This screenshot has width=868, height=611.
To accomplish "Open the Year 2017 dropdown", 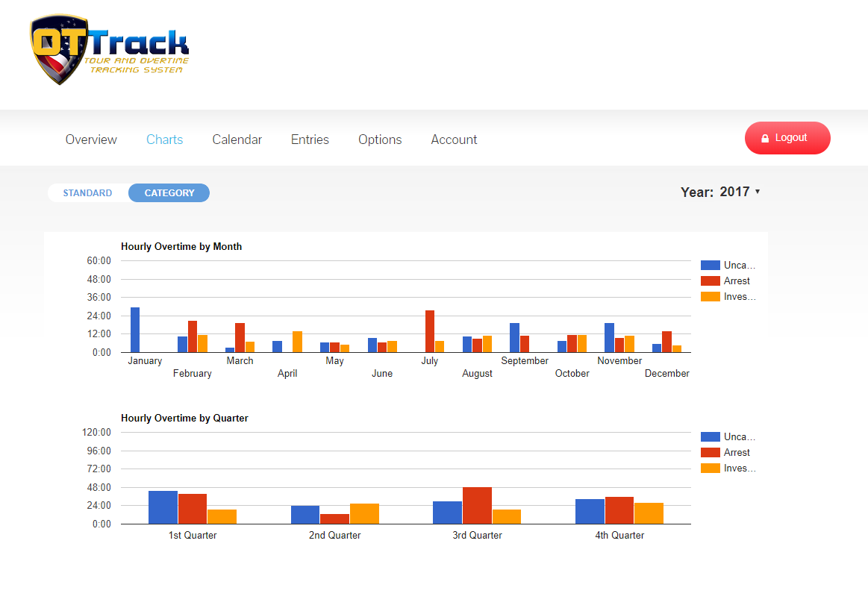I will tap(721, 192).
